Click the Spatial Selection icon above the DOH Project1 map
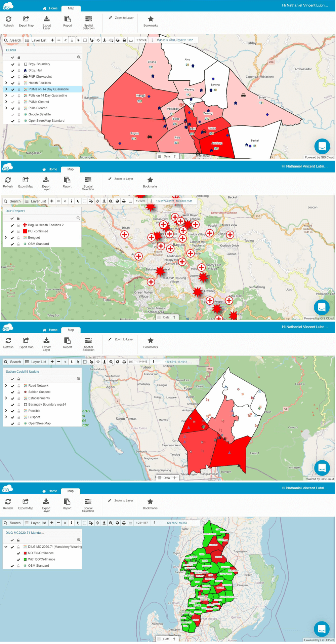Screen dimensions: 336x644 [x=88, y=180]
